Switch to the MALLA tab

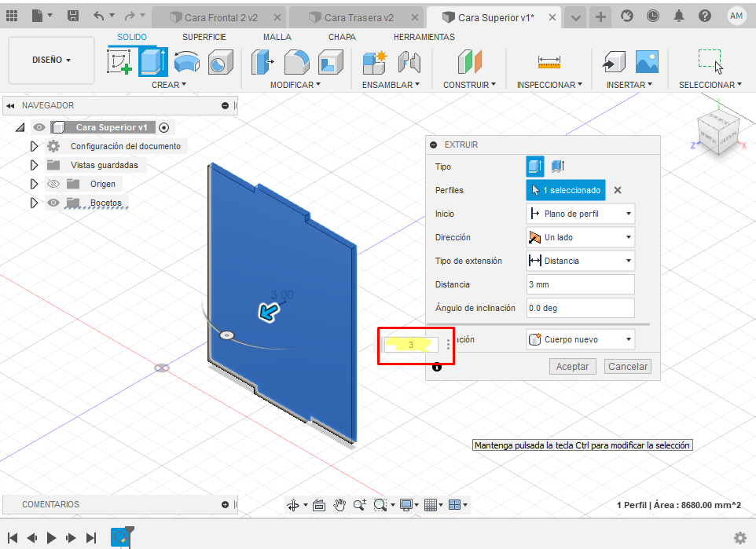(277, 37)
